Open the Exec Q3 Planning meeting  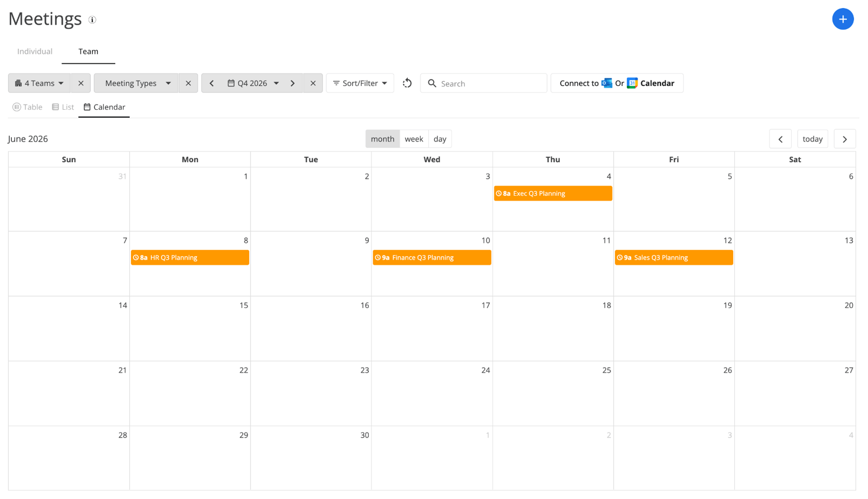tap(553, 194)
